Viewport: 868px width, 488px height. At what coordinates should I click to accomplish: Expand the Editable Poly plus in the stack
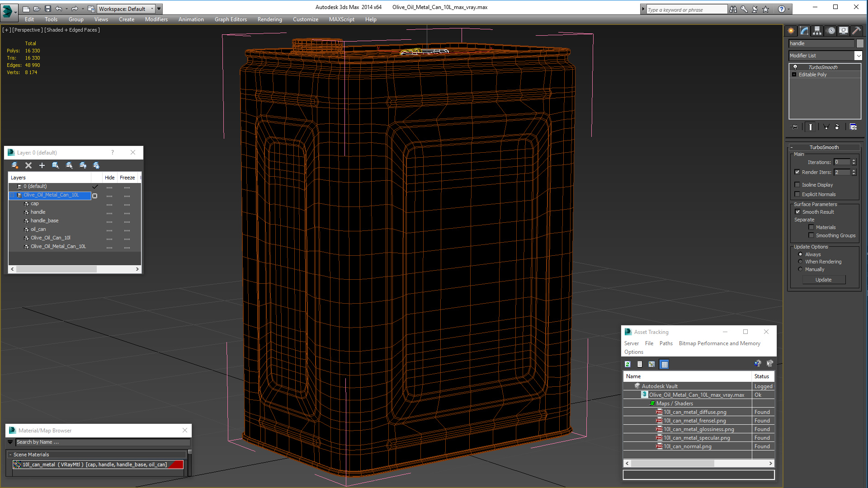click(x=794, y=75)
